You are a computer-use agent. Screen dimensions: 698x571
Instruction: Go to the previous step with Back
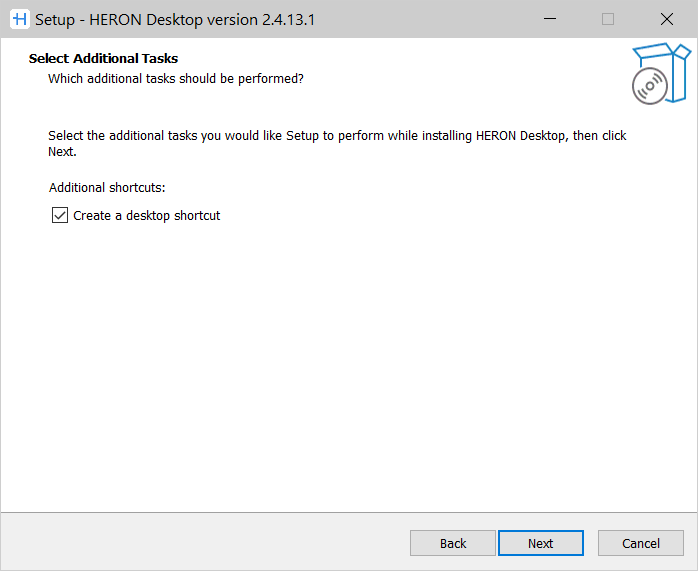(452, 543)
